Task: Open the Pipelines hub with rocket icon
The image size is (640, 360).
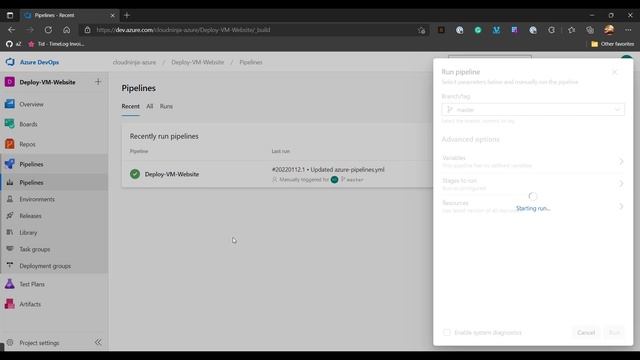Action: coord(31,164)
